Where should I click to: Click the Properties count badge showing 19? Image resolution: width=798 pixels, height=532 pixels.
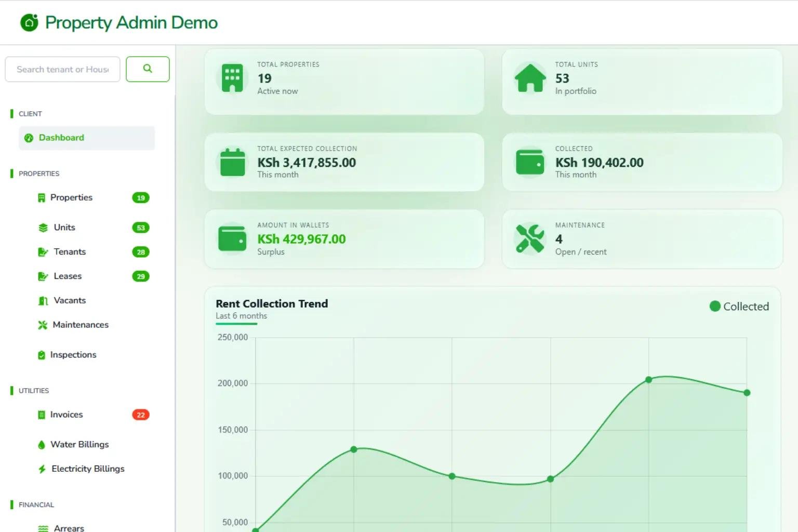141,198
